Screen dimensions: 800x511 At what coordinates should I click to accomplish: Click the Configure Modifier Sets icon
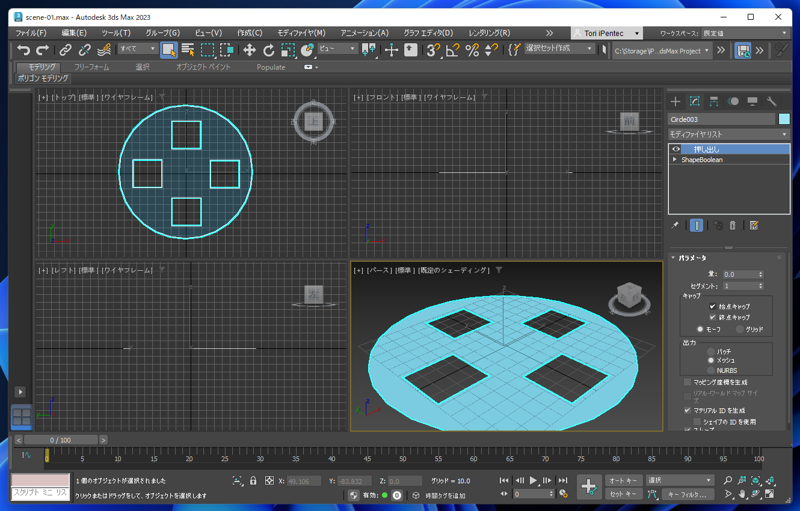[754, 225]
